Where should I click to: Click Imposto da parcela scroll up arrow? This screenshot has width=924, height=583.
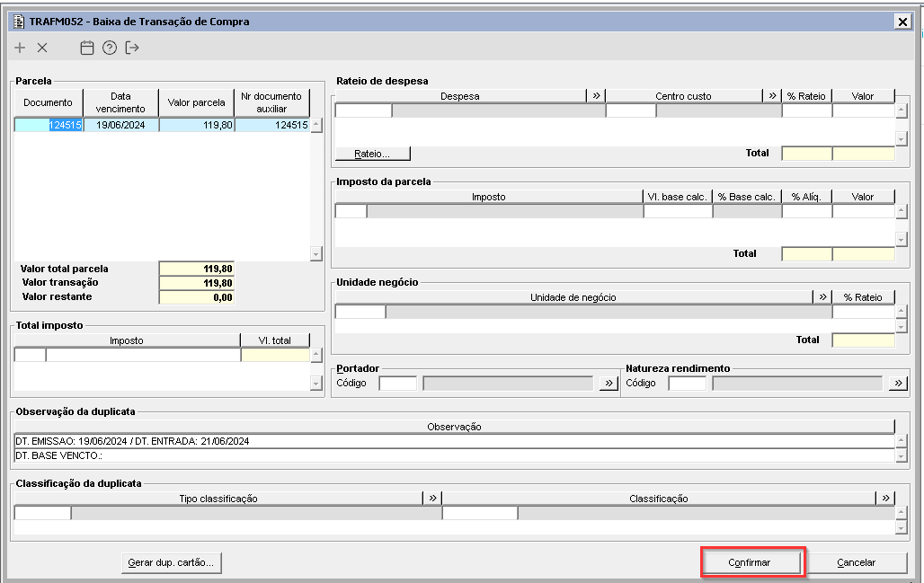[x=901, y=211]
